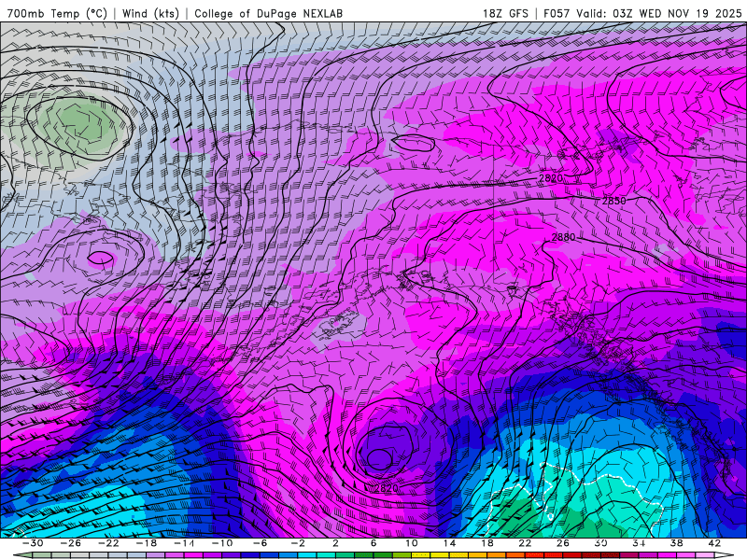Select the 14 degree label on the color scale
The height and width of the screenshot is (560, 747).
449,543
